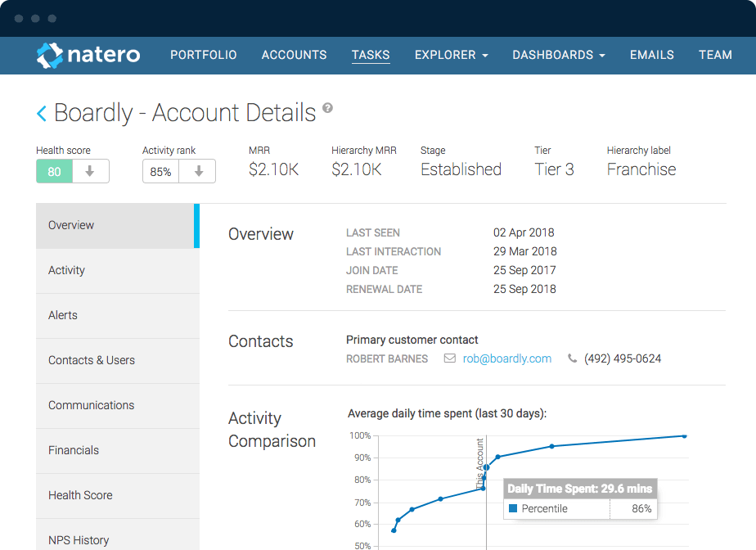Click the help question mark icon

pos(328,107)
